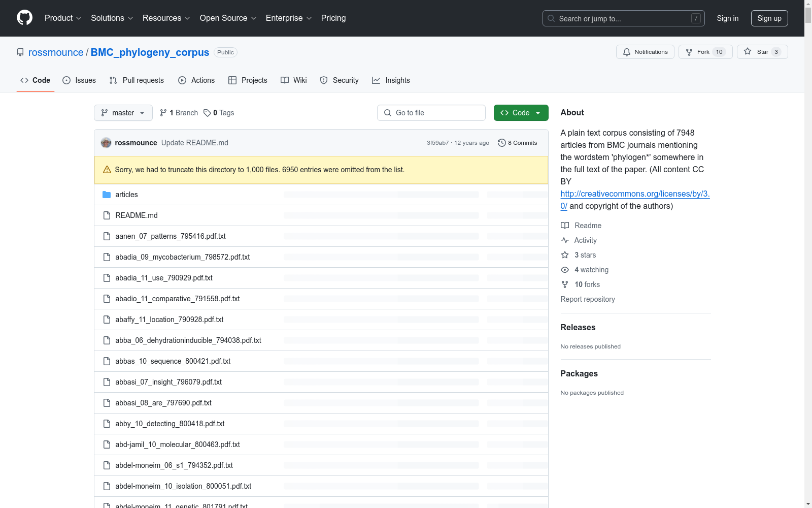Click the file icon for abd-jamil_10_molecular_800463.pdf.txt
Viewport: 812px width, 508px height.
[107, 444]
